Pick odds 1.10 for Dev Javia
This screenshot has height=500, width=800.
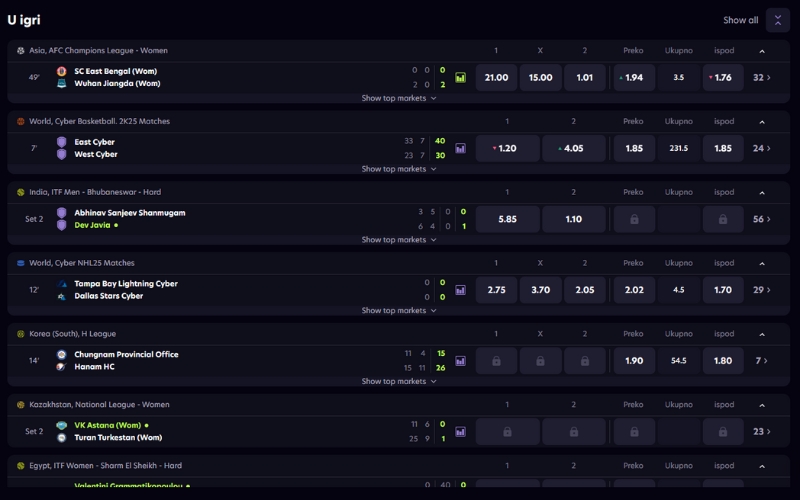pos(574,219)
